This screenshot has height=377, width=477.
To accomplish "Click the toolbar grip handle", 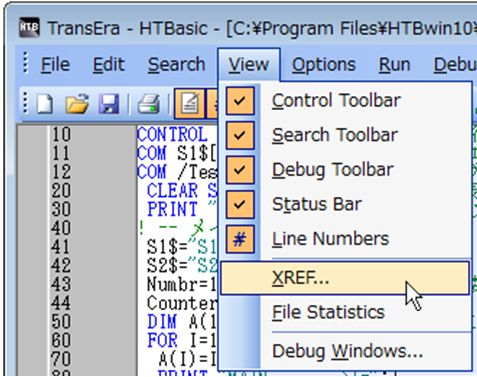I will point(26,102).
